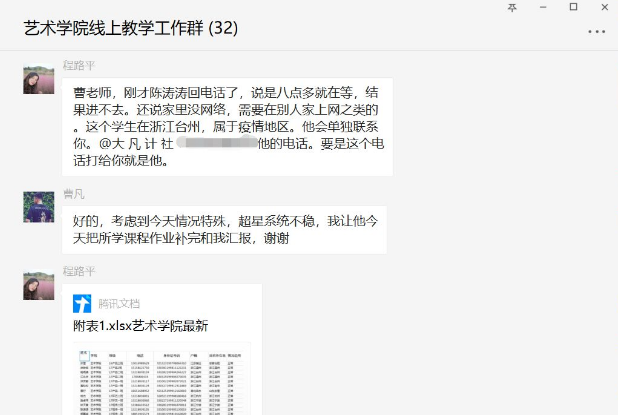
Task: Click the 腾讯文档 label on the card
Action: tap(119, 303)
